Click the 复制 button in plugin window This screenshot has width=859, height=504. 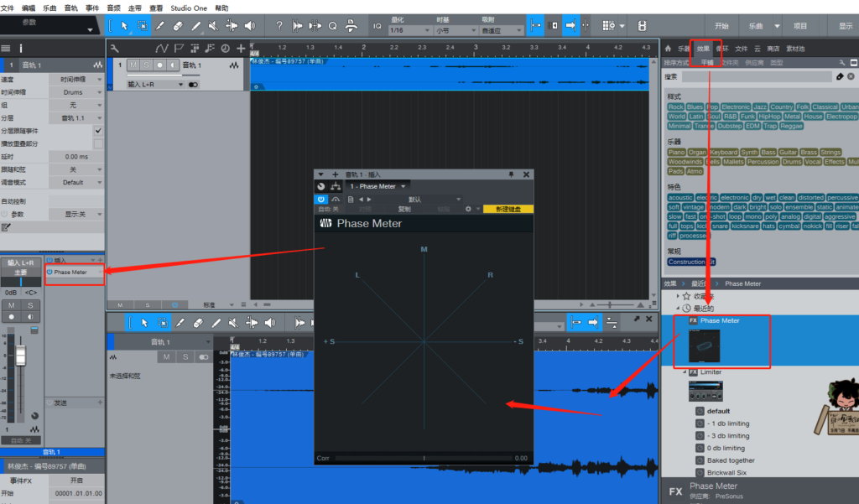[x=404, y=209]
